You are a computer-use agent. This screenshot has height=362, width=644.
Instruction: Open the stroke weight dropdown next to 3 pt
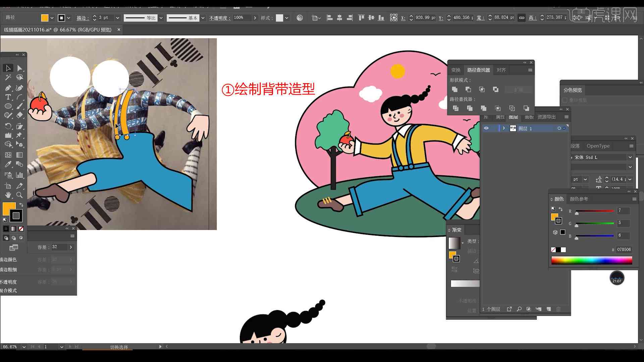point(117,18)
